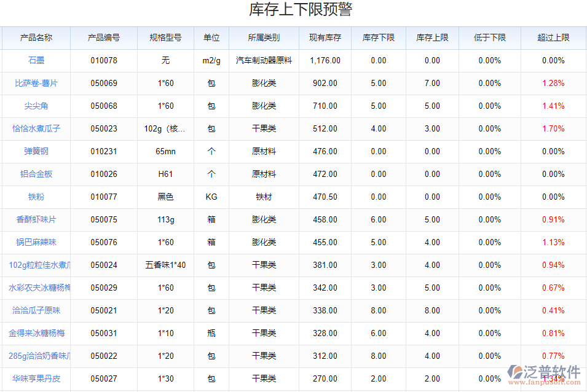The image size is (587, 392).
Task: Select the 尖尖角 product entry
Action: pyautogui.click(x=35, y=106)
